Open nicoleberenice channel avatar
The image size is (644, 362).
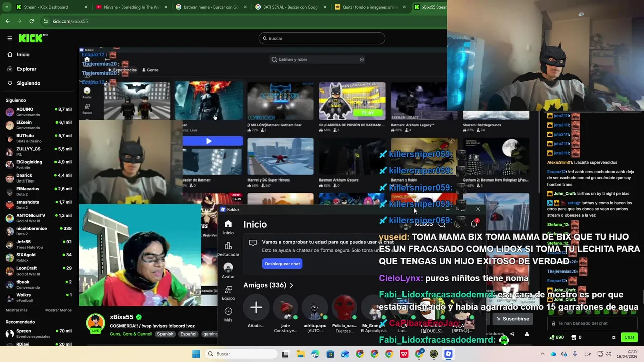(x=10, y=231)
